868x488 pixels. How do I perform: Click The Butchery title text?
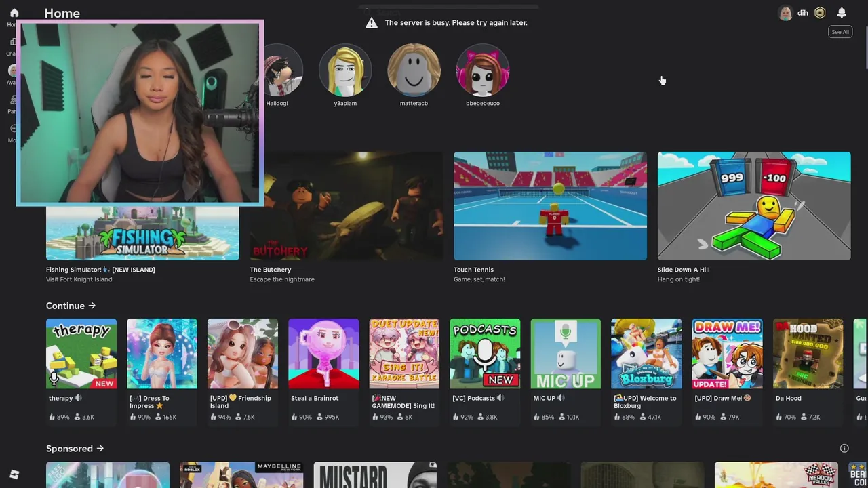click(271, 270)
